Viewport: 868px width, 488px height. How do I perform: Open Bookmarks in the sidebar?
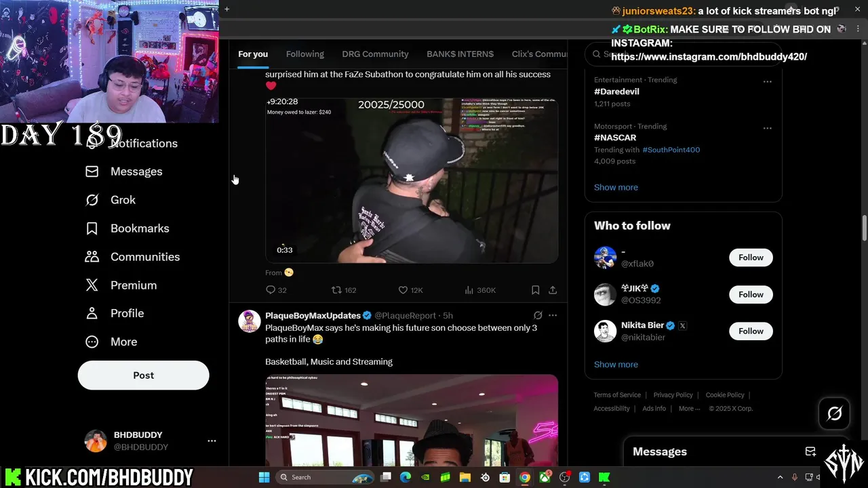tap(127, 228)
